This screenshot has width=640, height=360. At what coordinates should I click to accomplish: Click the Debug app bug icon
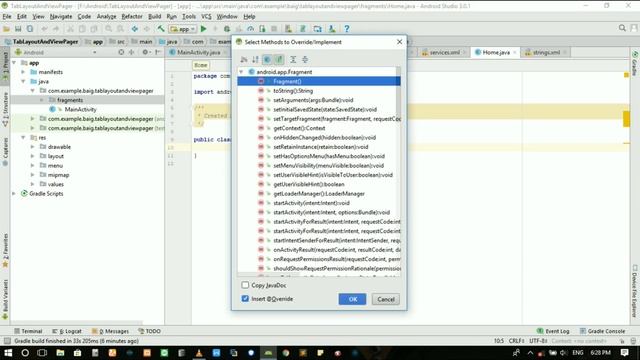(227, 29)
